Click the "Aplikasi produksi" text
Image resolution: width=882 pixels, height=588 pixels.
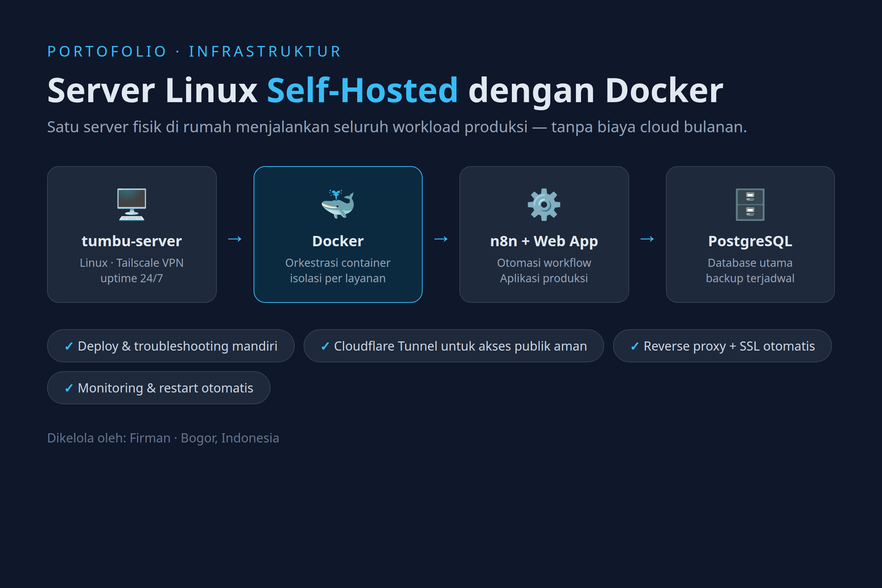coord(544,279)
